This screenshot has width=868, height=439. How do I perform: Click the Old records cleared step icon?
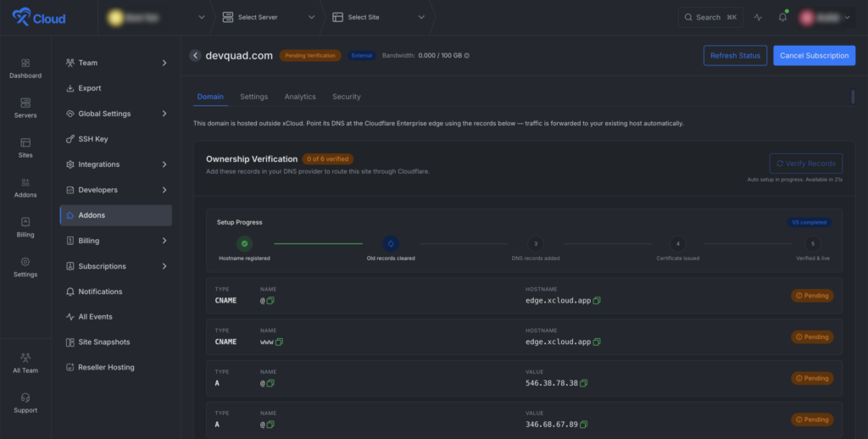(x=390, y=243)
